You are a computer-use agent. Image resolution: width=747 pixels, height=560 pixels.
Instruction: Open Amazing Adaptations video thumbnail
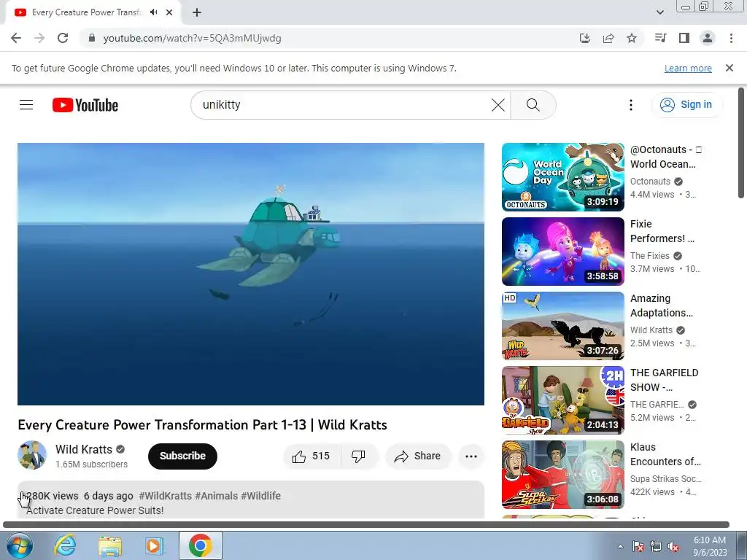pyautogui.click(x=562, y=326)
